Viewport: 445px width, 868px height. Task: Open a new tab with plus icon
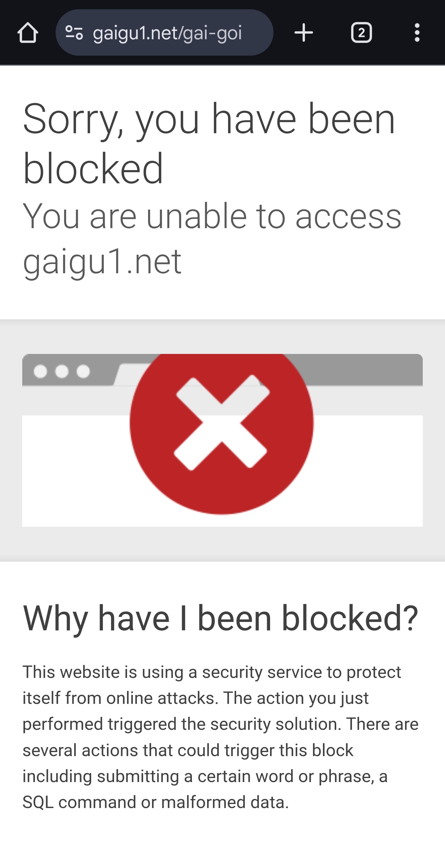coord(303,33)
